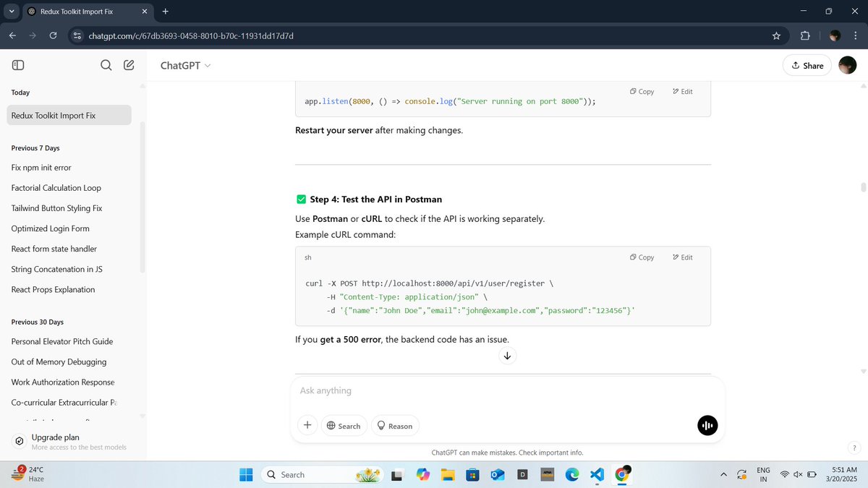Image resolution: width=868 pixels, height=488 pixels.
Task: Go forward with the browser forward arrow
Action: point(33,35)
